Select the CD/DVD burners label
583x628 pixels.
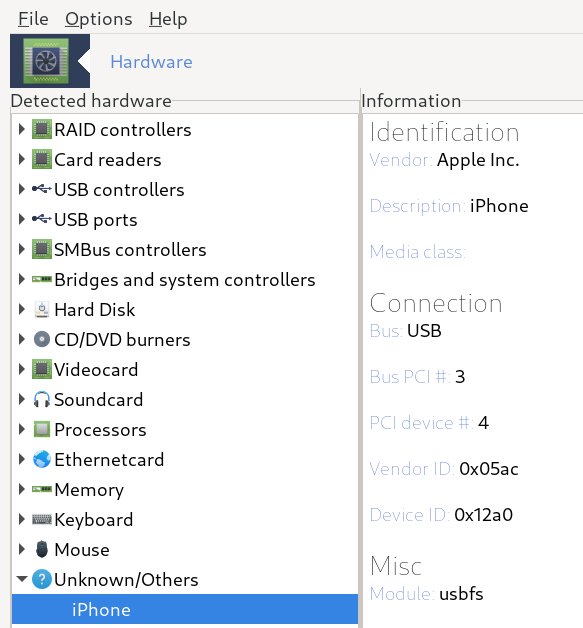(122, 340)
